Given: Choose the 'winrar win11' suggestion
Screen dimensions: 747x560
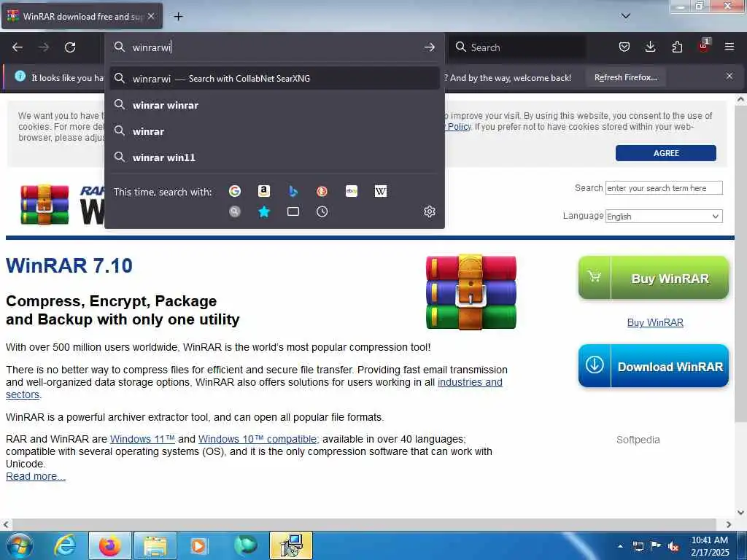Looking at the screenshot, I should point(274,157).
